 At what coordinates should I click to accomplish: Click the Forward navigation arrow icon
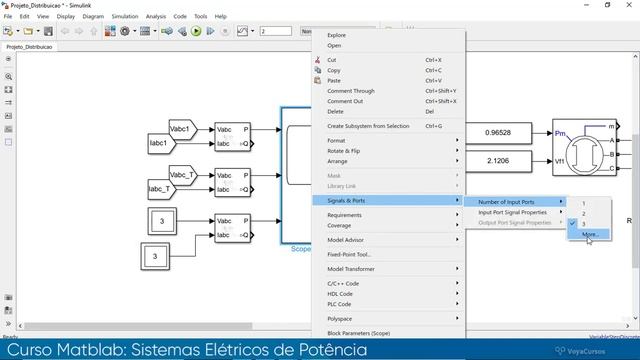point(79,31)
